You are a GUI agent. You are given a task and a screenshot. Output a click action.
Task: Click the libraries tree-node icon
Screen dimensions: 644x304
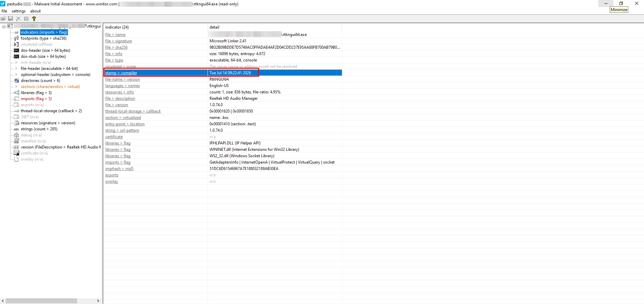[16, 93]
